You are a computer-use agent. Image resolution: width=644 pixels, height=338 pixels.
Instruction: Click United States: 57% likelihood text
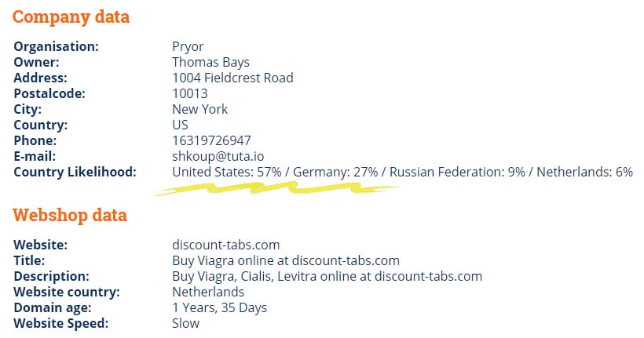point(227,172)
